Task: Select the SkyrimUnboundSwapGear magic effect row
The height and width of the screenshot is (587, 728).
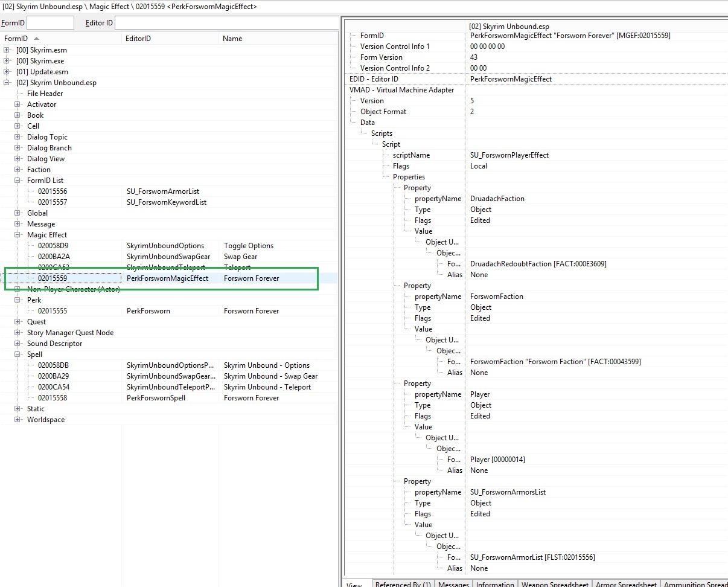Action: 169,257
